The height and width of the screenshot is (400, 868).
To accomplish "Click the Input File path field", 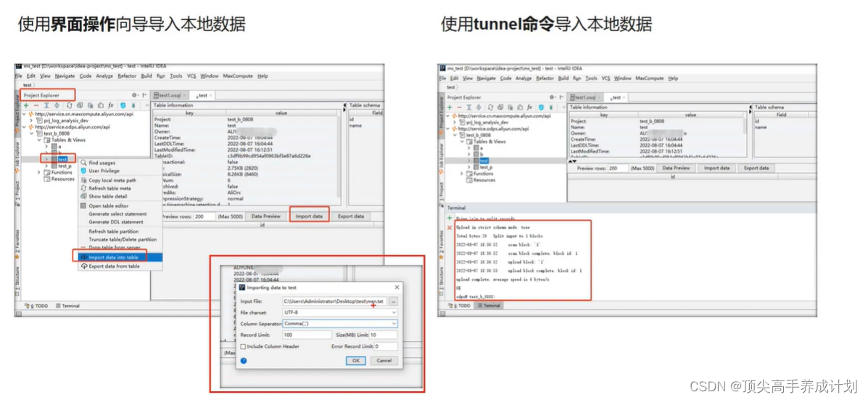I will coord(334,301).
